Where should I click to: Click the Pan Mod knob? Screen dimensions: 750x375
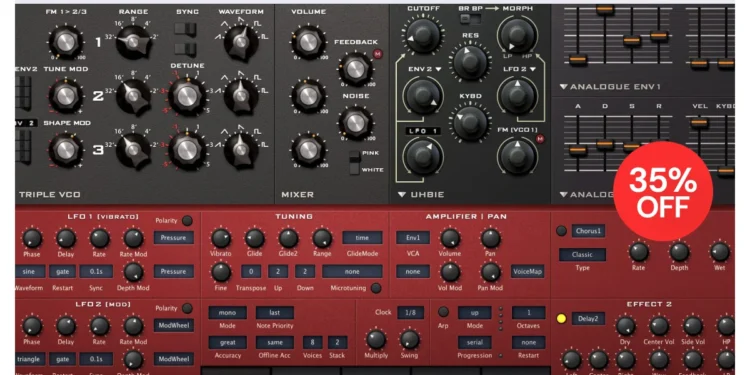[490, 272]
